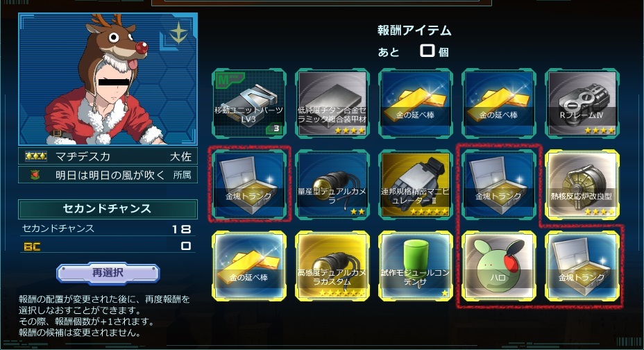
Task: Choose the yellow-framed 金塊トランク beside ハロ
Action: pos(582,266)
